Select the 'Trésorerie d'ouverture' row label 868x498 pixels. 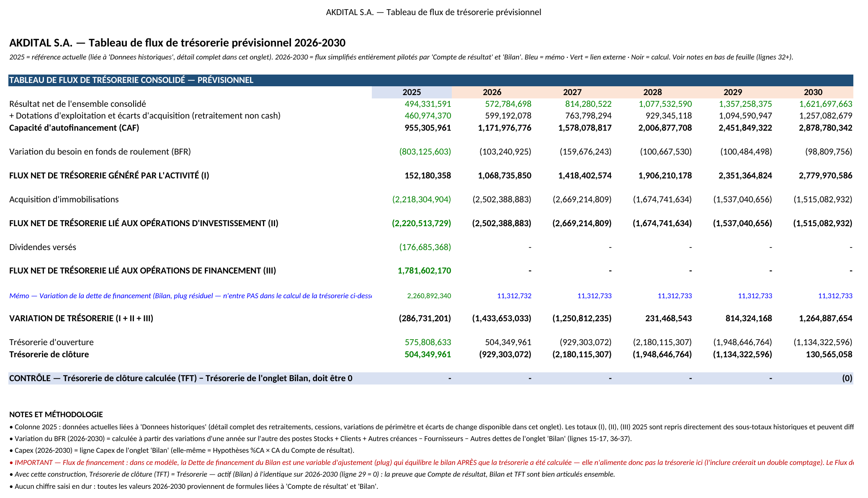(52, 342)
